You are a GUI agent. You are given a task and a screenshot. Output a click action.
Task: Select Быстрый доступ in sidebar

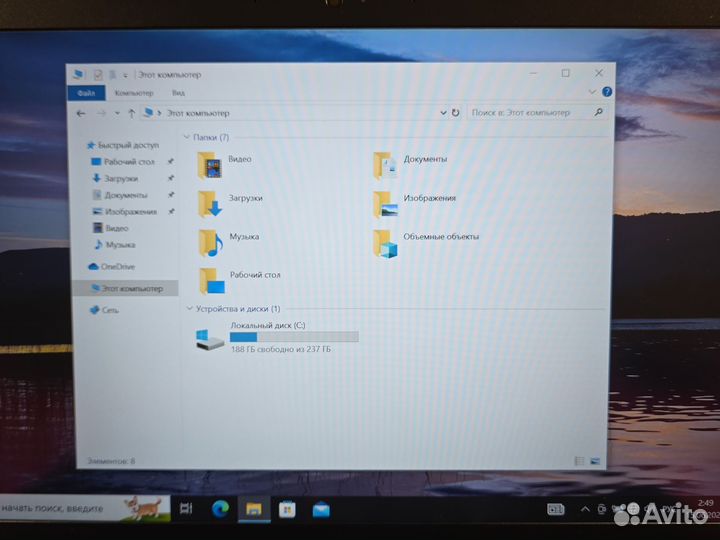tap(123, 145)
